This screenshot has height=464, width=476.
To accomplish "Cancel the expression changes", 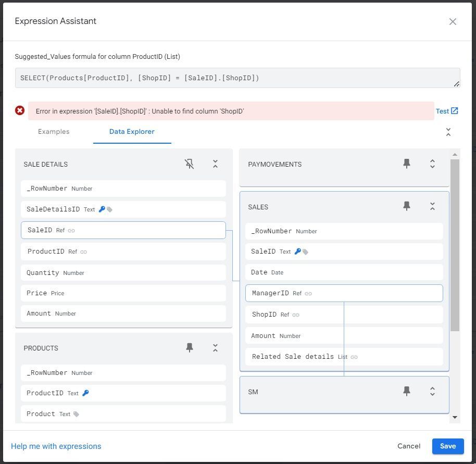I will coord(409,446).
